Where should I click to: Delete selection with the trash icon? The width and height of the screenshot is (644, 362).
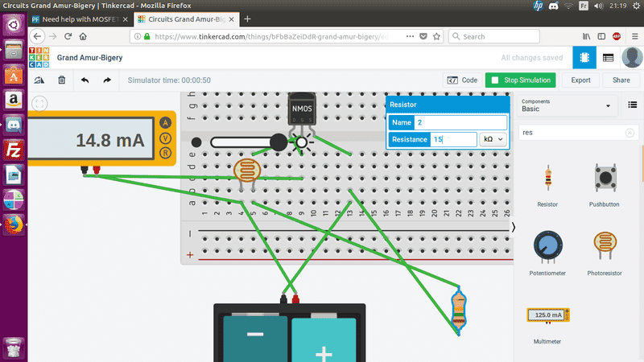(62, 80)
